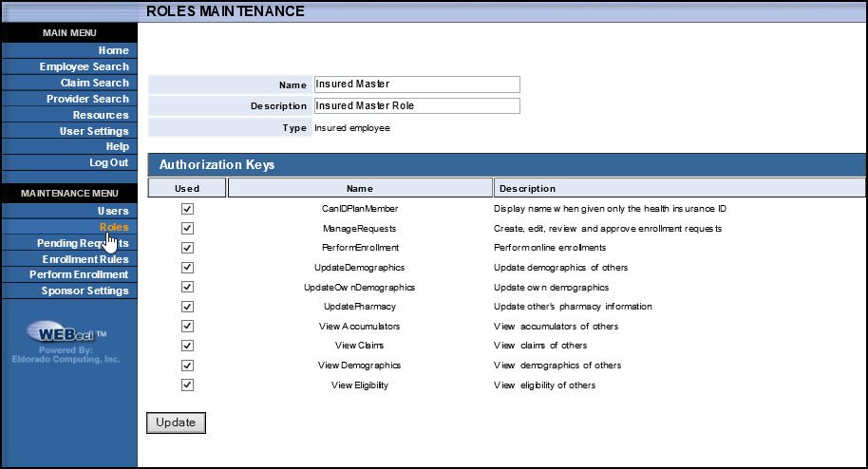Click the Update button

point(176,422)
